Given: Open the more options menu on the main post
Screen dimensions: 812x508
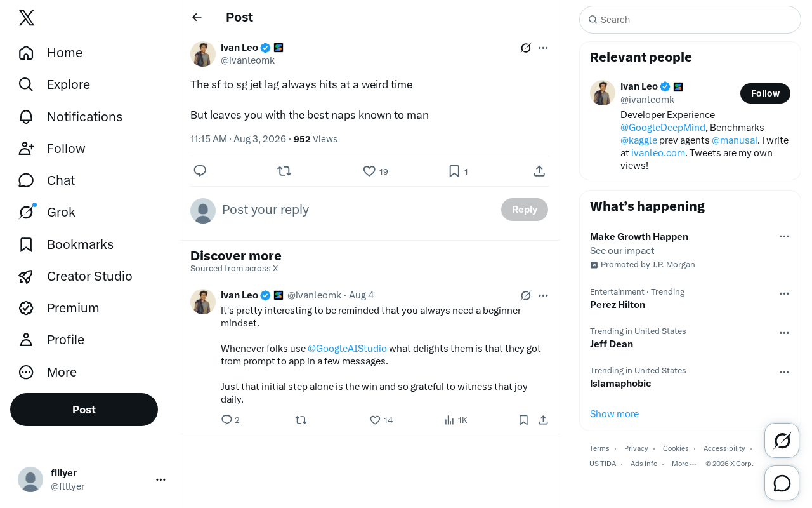Looking at the screenshot, I should point(543,48).
